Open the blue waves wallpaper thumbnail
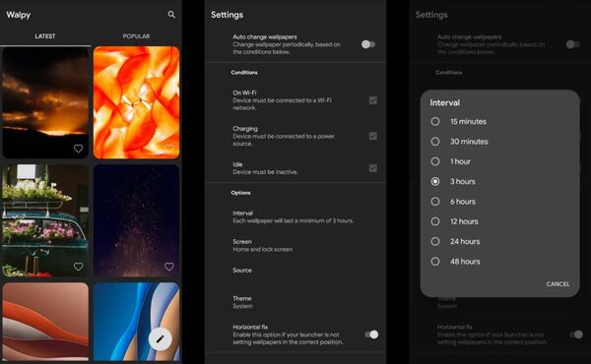 pyautogui.click(x=137, y=322)
